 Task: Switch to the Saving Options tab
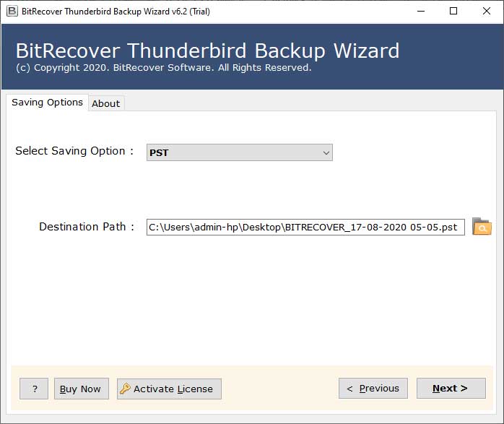pyautogui.click(x=47, y=103)
